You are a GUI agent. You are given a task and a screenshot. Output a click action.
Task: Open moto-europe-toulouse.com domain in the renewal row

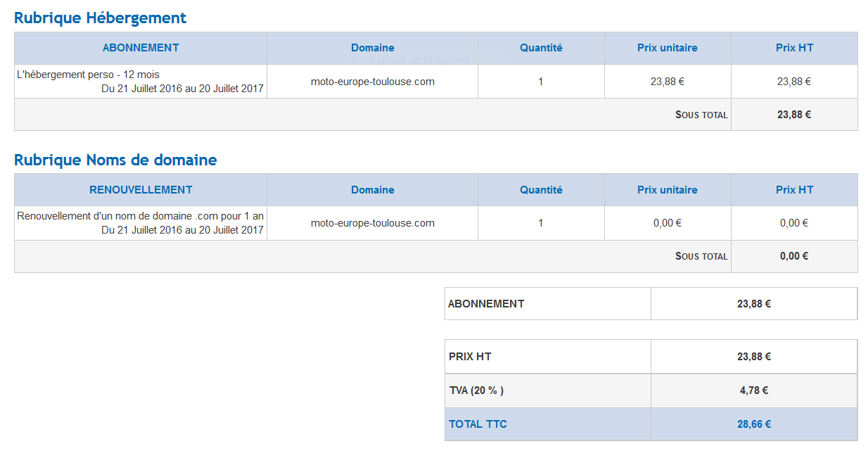click(x=372, y=223)
